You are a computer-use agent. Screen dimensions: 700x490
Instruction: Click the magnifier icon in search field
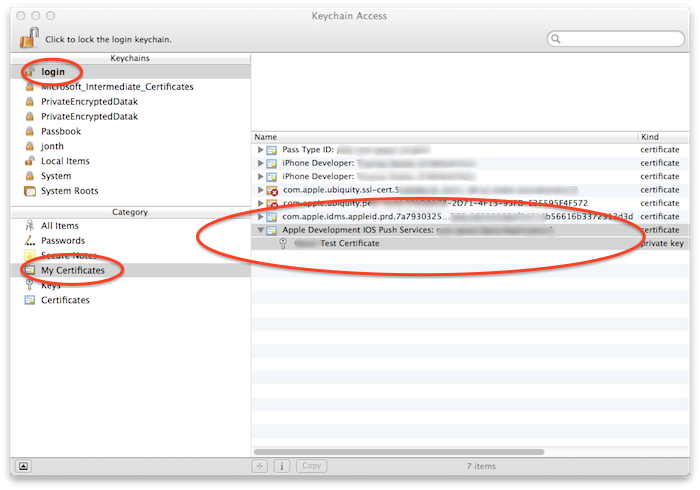click(x=556, y=39)
